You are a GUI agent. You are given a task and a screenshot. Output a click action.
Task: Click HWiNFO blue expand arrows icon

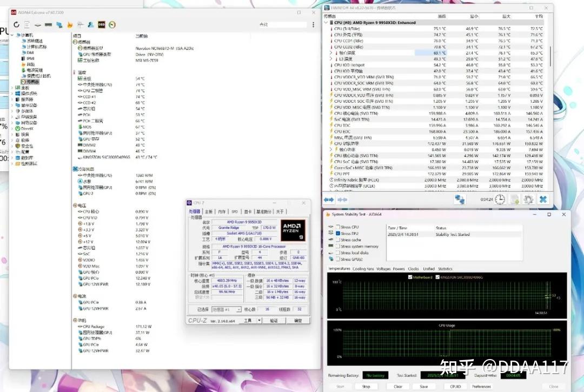point(329,200)
